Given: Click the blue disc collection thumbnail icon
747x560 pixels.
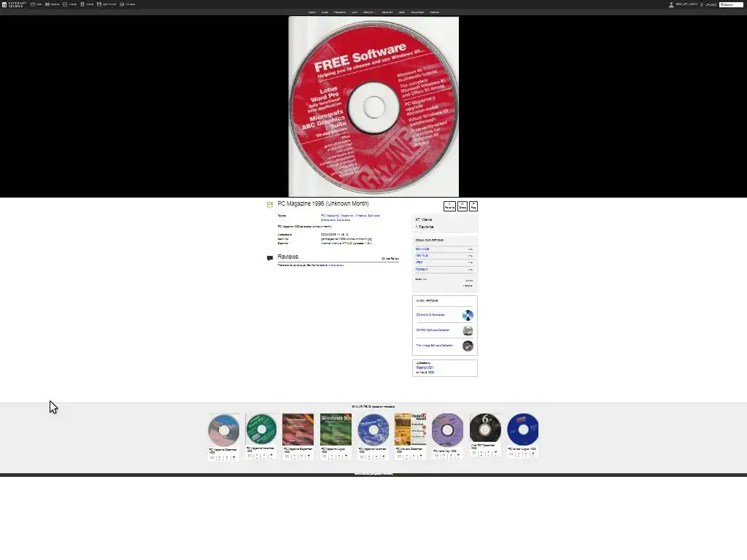Looking at the screenshot, I should (468, 315).
